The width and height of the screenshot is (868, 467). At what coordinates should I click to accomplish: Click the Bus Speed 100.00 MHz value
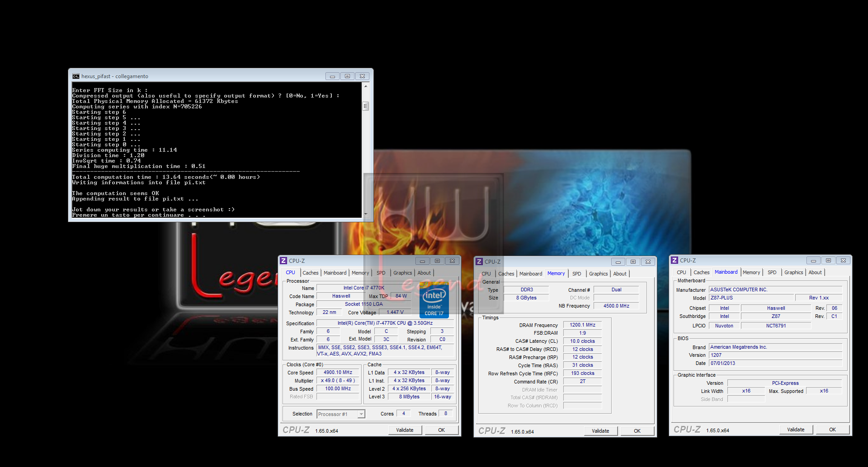338,389
